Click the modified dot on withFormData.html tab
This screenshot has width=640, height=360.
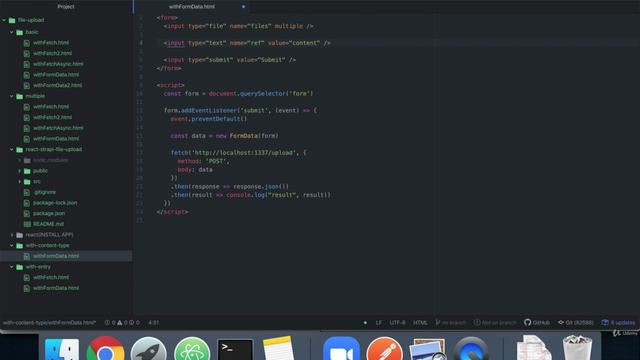pyautogui.click(x=243, y=7)
